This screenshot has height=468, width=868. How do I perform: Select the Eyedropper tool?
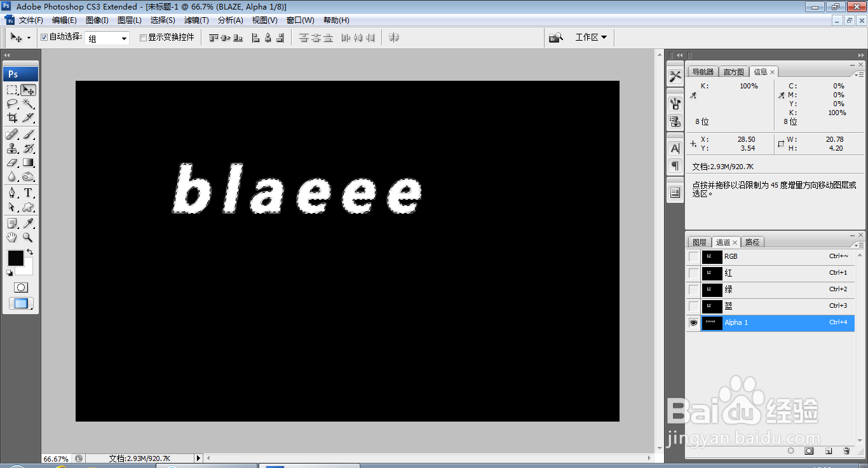28,223
